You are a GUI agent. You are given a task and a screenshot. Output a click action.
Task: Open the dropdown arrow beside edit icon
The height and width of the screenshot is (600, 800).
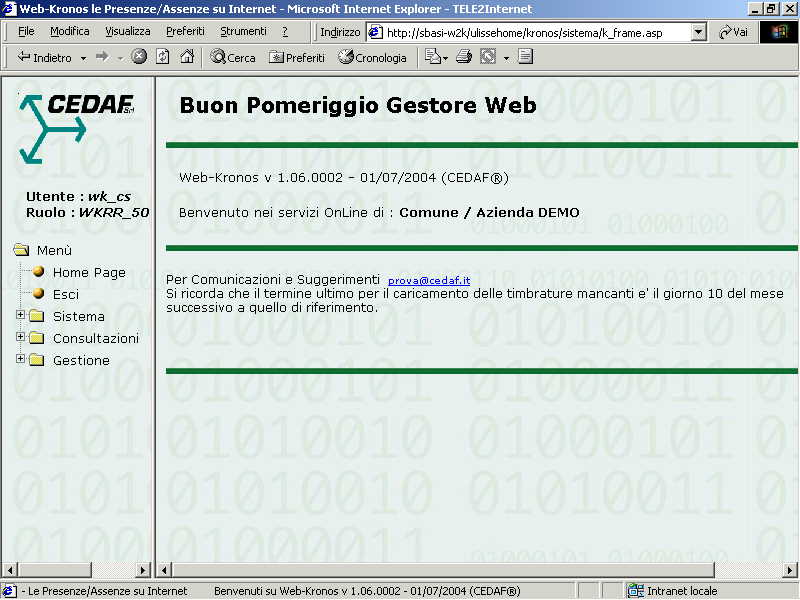[x=506, y=58]
